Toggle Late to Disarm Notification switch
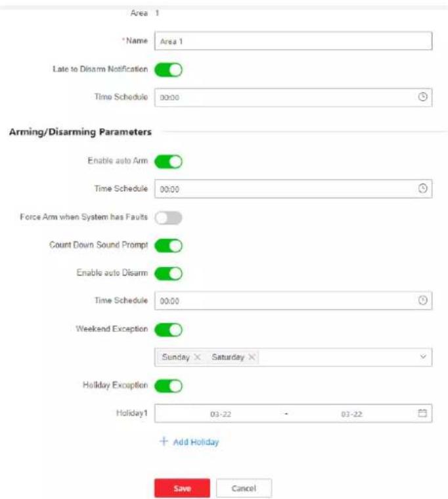This screenshot has width=448, height=499. pos(168,70)
